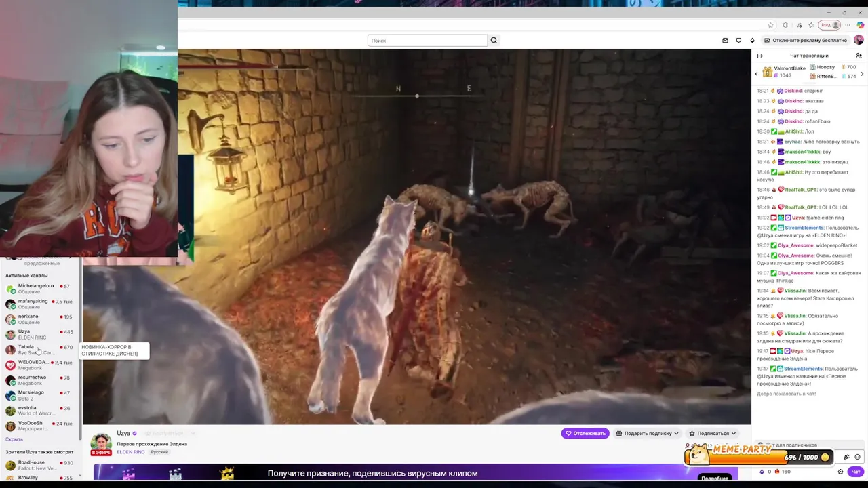
Task: Open Подарить подписку dropdown
Action: tap(647, 433)
